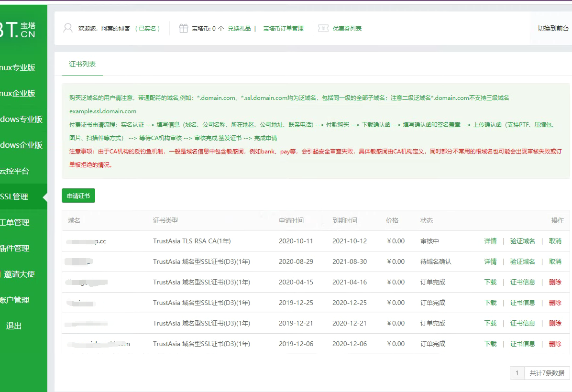This screenshot has height=392, width=572.
Task: Navigate to 插件管理 sidebar item
Action: tap(14, 248)
